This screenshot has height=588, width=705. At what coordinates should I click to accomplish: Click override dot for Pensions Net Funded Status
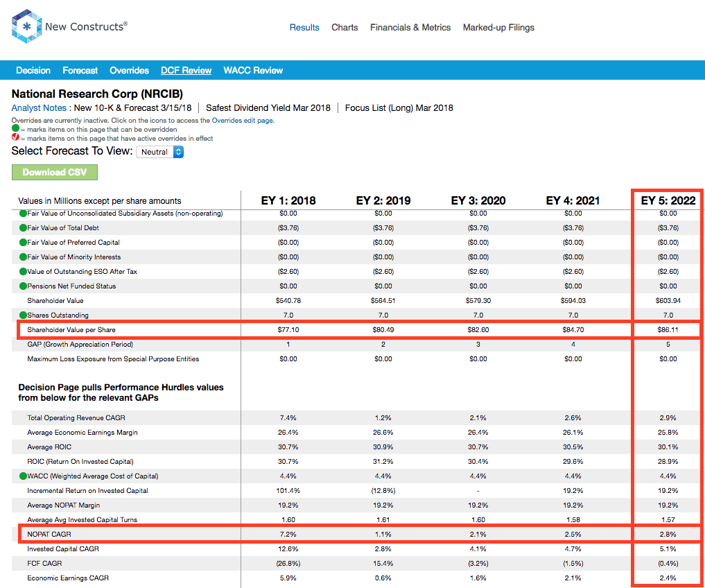(23, 286)
